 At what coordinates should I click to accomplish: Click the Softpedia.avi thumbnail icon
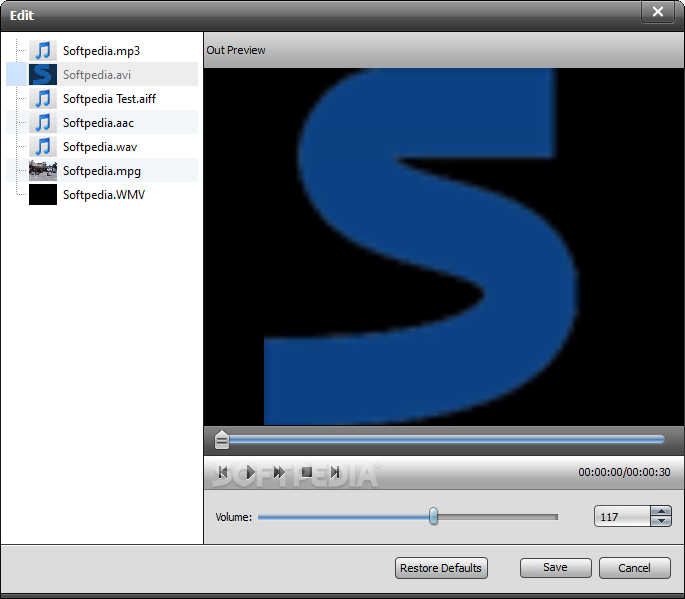(43, 74)
